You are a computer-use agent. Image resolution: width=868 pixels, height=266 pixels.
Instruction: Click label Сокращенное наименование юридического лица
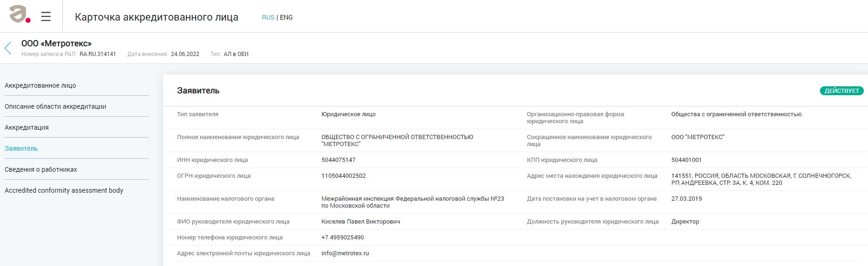click(x=589, y=140)
